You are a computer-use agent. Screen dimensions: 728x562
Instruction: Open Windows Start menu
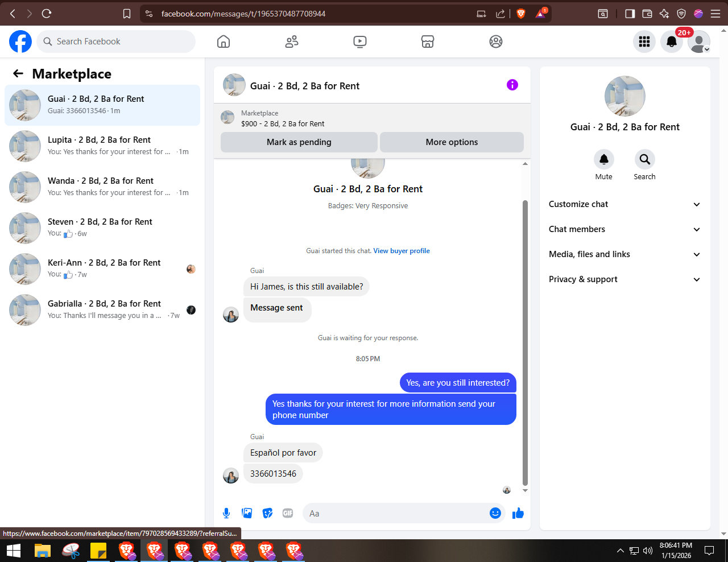(14, 551)
